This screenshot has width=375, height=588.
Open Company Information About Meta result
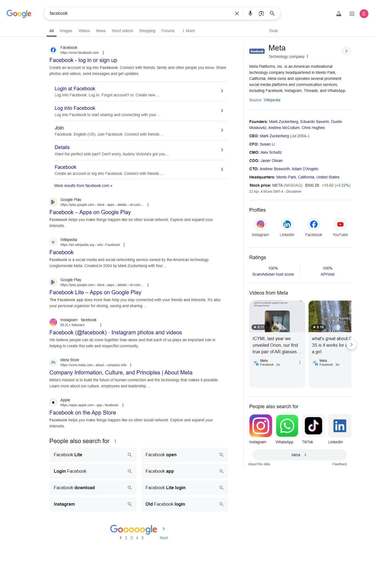[121, 373]
